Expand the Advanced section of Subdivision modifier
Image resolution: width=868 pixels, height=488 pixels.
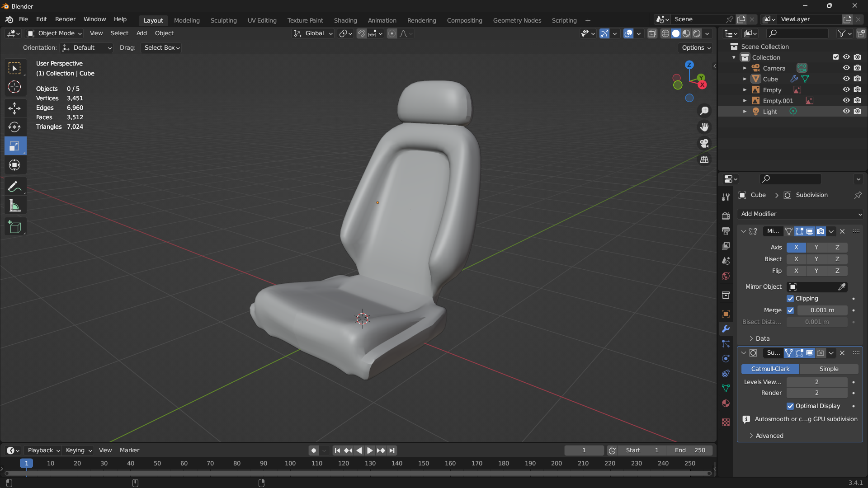coord(769,436)
